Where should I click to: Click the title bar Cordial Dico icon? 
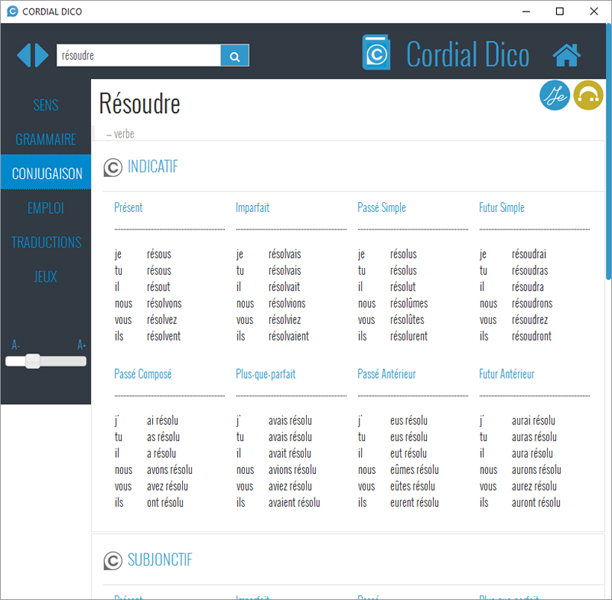pos(12,11)
